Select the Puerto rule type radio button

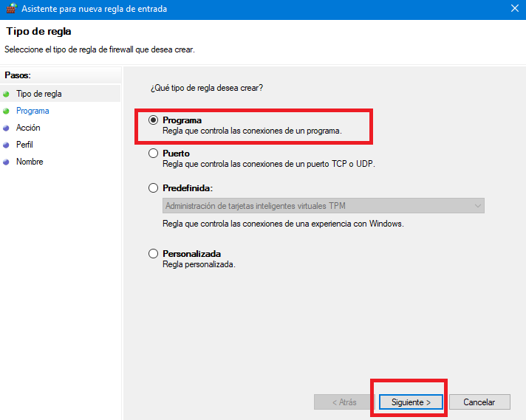coord(154,154)
